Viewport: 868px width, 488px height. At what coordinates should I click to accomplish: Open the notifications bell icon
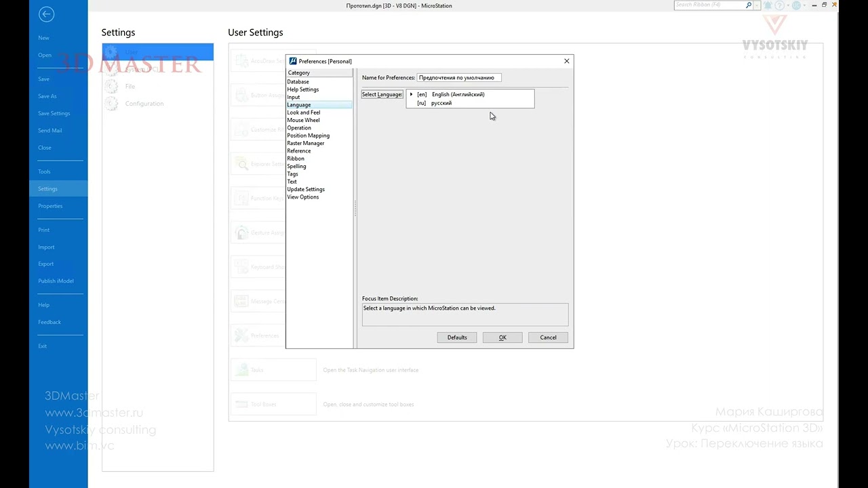click(x=768, y=5)
